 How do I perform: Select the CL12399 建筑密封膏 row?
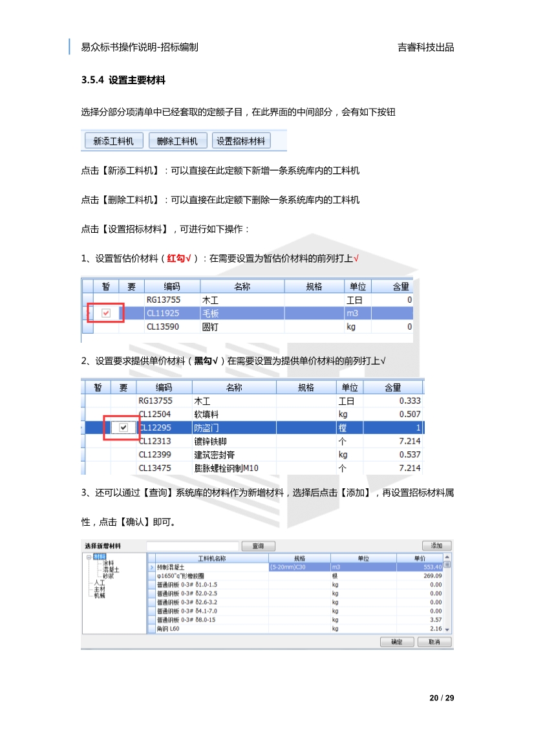pyautogui.click(x=253, y=455)
